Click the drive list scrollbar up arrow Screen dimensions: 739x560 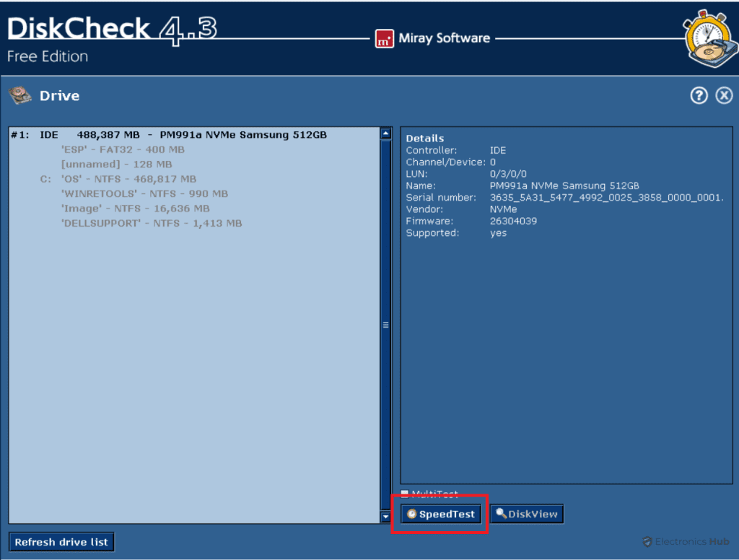(385, 133)
